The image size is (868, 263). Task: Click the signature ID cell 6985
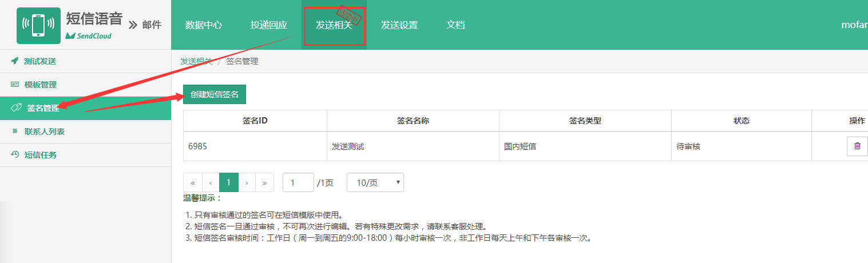click(255, 146)
